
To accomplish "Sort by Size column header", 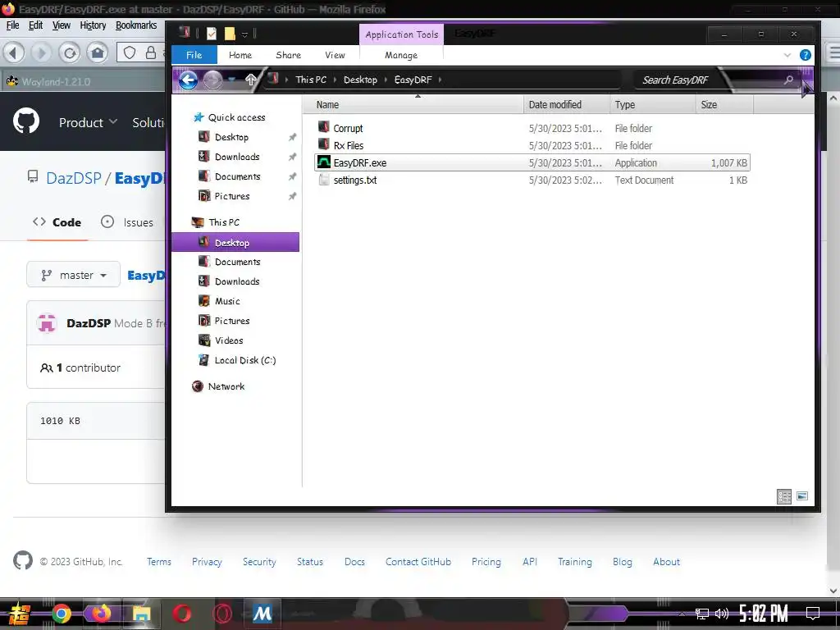I will (724, 104).
